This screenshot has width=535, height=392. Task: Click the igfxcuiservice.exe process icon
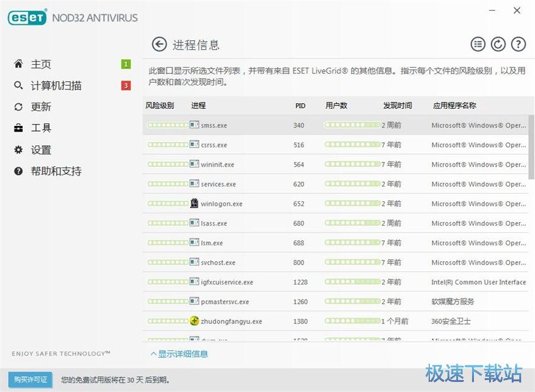click(194, 281)
